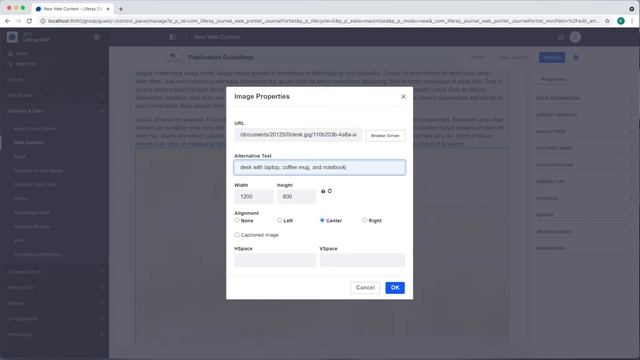Click the Page Tree icon in the sidebar

[x=11, y=64]
